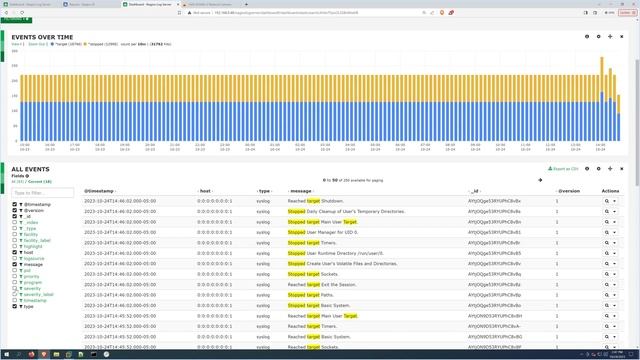Sort by the host column header
640x360 pixels.
pyautogui.click(x=205, y=191)
